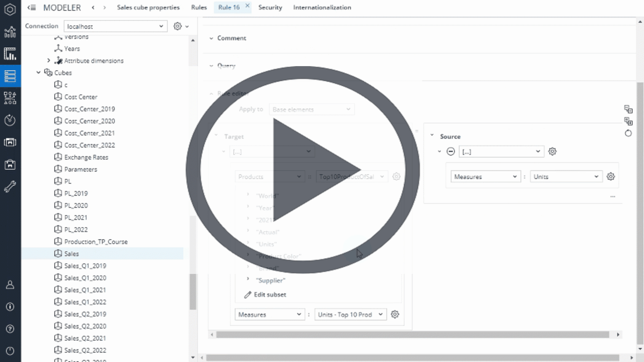Open the Security tab
644x362 pixels.
[x=270, y=7]
